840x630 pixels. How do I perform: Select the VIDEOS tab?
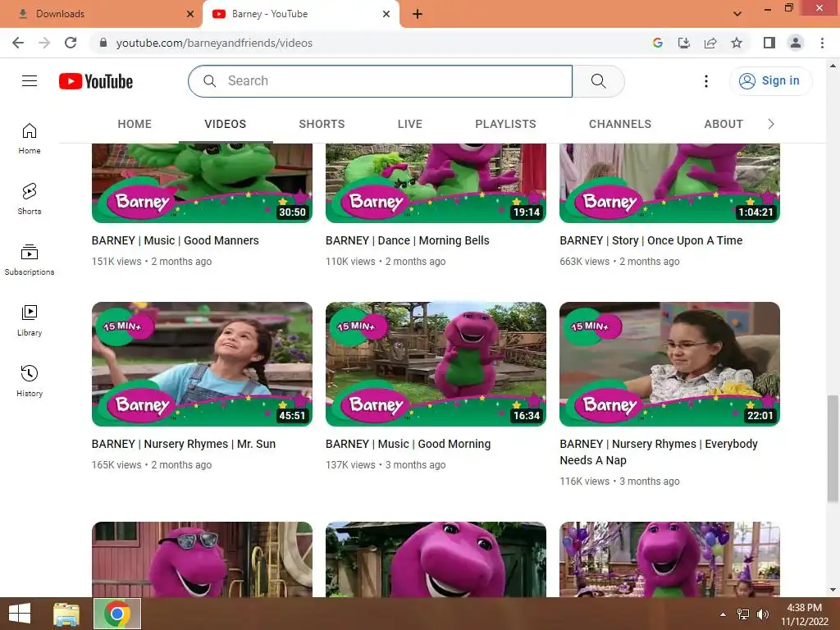[x=226, y=125]
